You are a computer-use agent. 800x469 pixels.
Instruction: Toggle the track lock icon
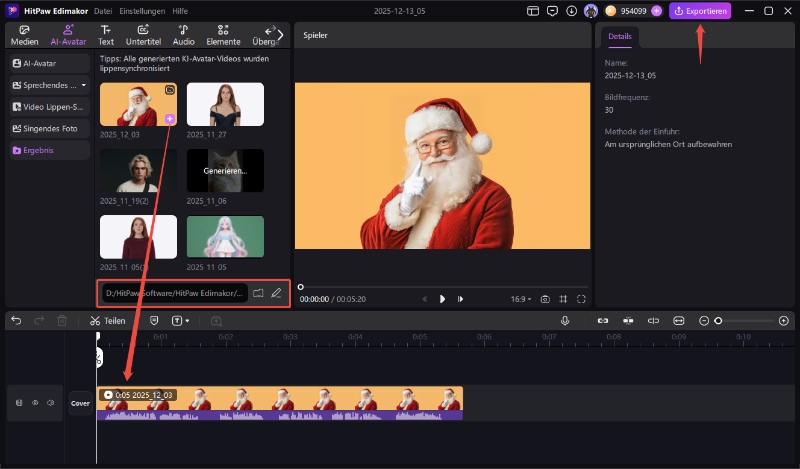pyautogui.click(x=19, y=403)
